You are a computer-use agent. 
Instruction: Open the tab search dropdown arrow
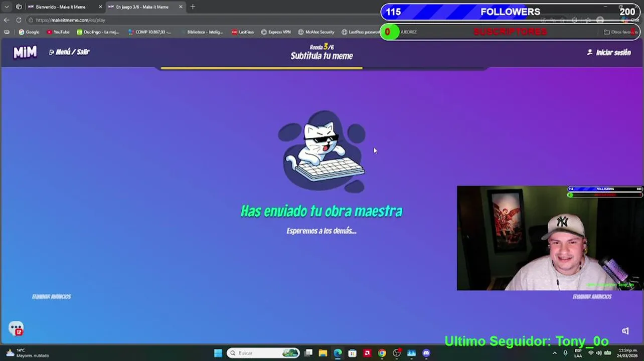click(x=7, y=7)
